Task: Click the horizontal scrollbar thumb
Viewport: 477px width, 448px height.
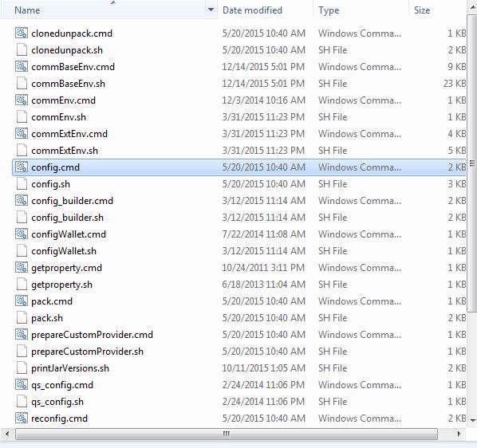Action: point(227,434)
